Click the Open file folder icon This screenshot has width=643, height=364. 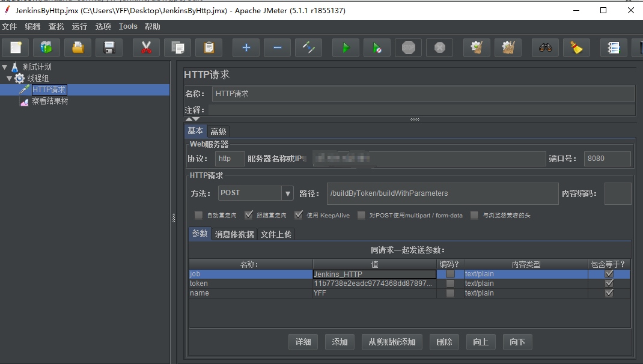coord(78,47)
